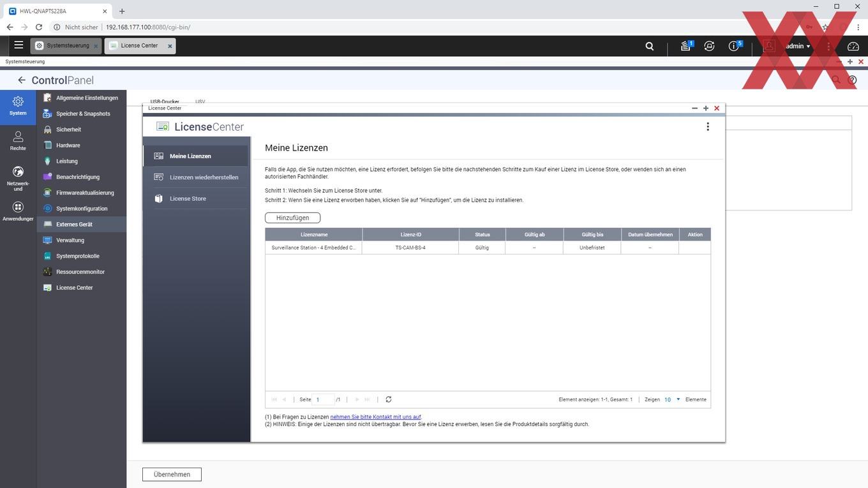Open Firmwareaktualisierung

point(81,193)
